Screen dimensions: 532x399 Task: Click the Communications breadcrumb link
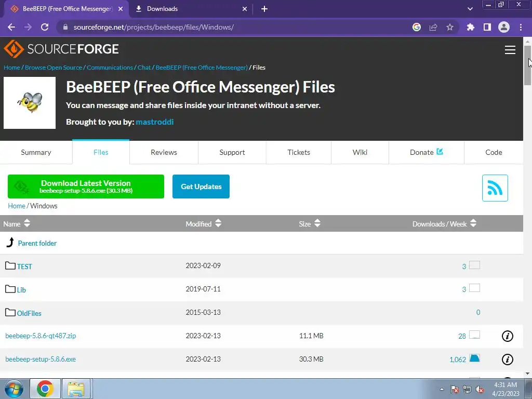click(x=110, y=68)
